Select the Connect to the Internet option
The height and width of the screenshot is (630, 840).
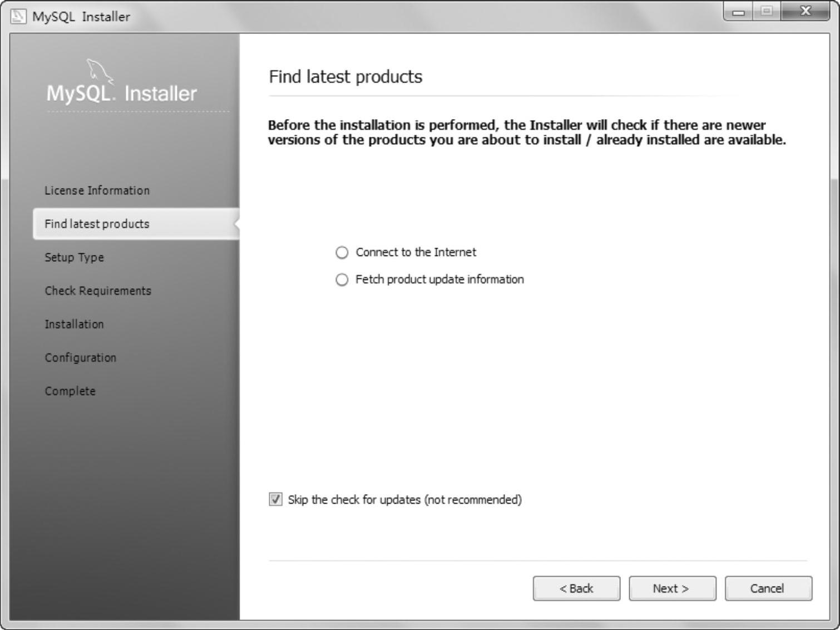pos(342,253)
